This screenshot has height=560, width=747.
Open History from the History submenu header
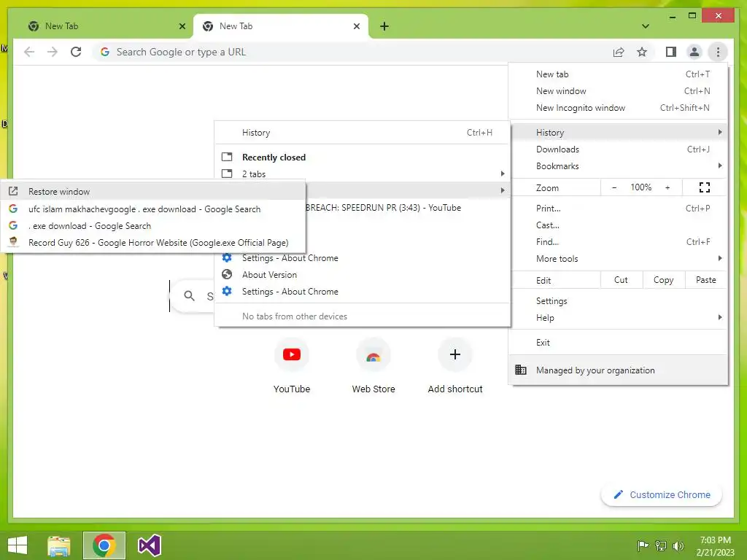[362, 133]
